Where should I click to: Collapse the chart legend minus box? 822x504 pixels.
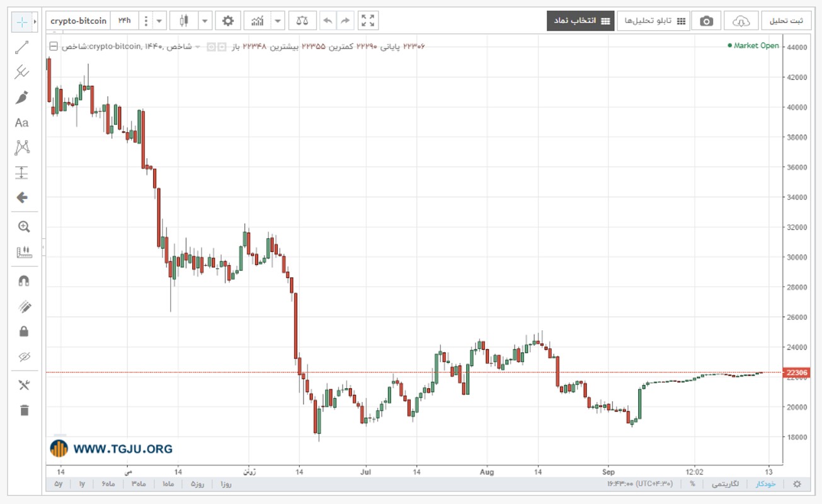(53, 46)
